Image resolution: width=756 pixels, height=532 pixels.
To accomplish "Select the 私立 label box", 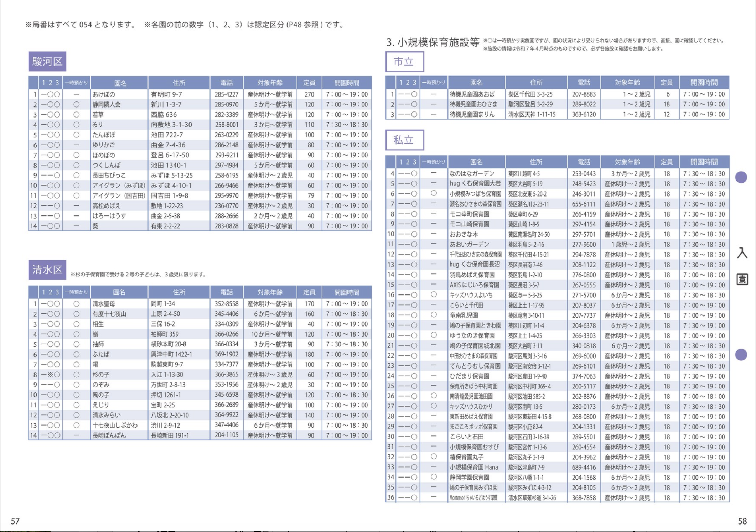I will click(x=404, y=140).
